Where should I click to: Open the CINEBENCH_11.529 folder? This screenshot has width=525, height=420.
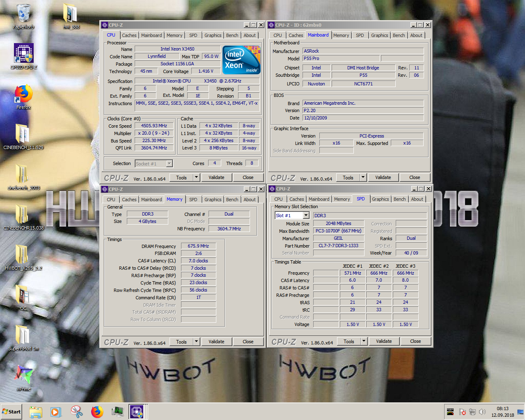tap(23, 137)
